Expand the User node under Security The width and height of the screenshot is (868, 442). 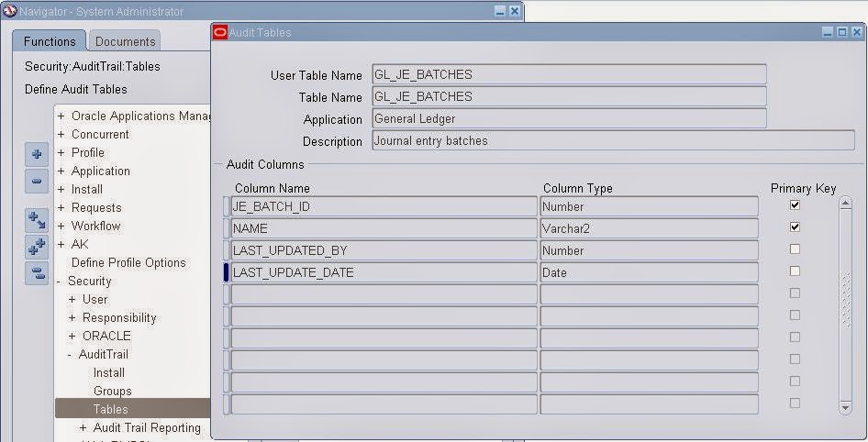point(72,300)
